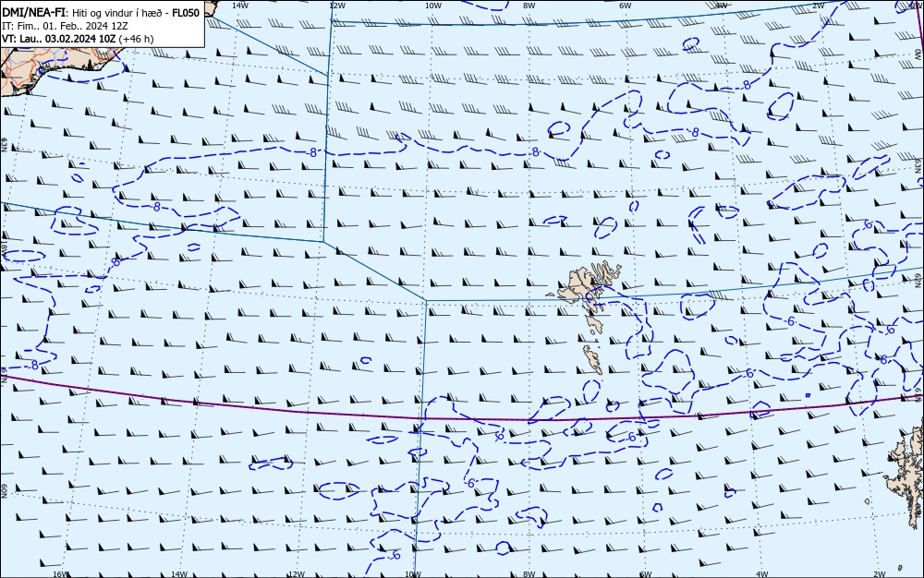
Task: Select the 'FL050' flight level label
Action: point(186,13)
